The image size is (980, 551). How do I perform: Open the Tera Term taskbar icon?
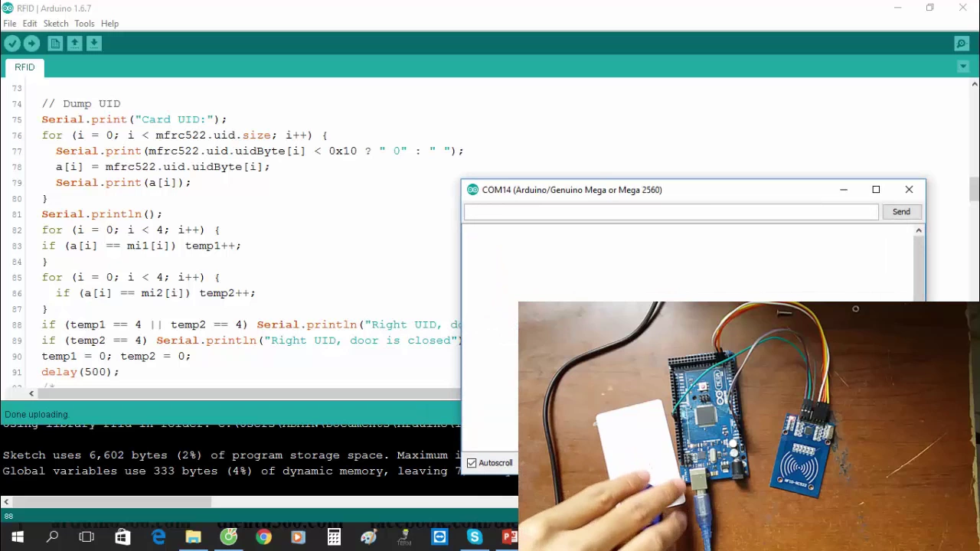tap(404, 537)
